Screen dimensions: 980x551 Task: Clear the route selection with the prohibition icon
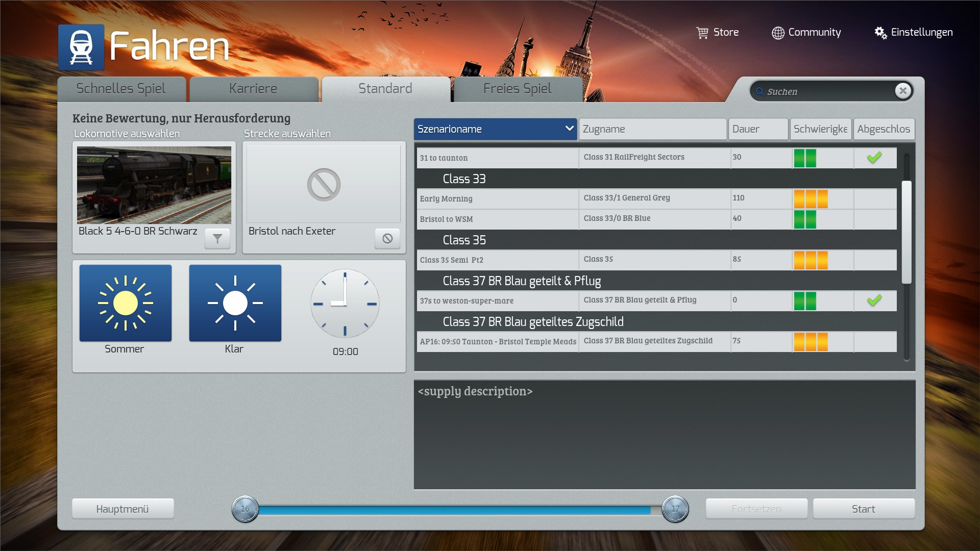pyautogui.click(x=387, y=238)
